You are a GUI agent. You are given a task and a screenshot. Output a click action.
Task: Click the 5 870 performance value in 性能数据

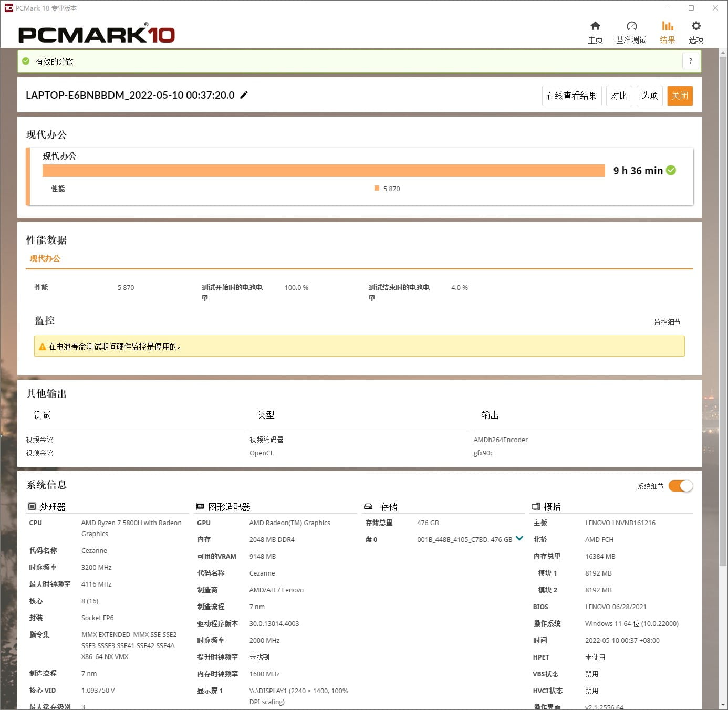126,287
